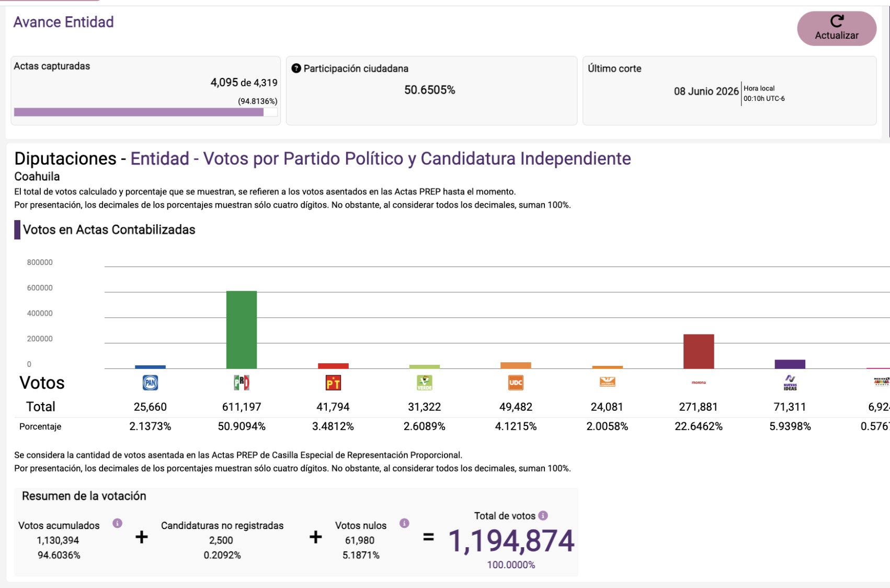This screenshot has height=588, width=890.
Task: Click the grand total "1,194,874"
Action: [511, 540]
